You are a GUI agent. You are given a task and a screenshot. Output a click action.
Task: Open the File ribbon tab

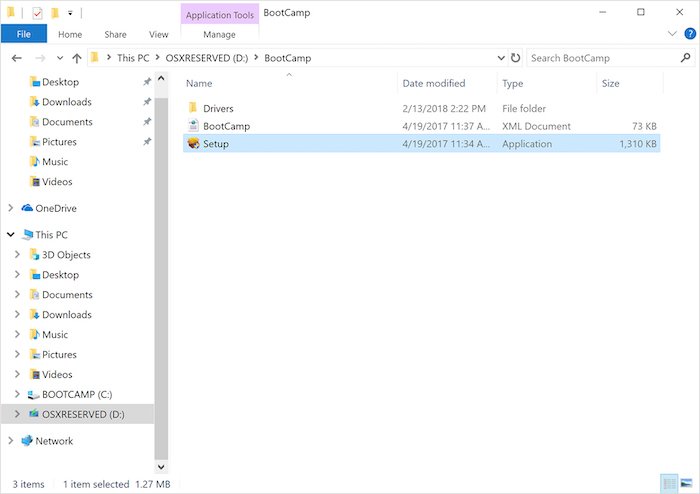point(24,34)
